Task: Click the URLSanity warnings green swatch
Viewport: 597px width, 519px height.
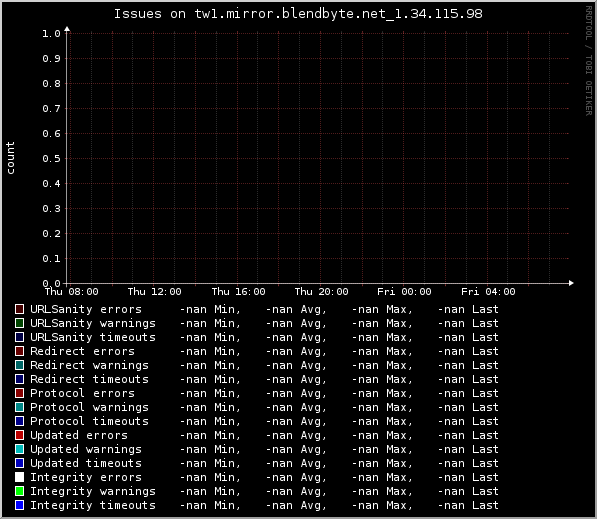Action: pyautogui.click(x=19, y=323)
